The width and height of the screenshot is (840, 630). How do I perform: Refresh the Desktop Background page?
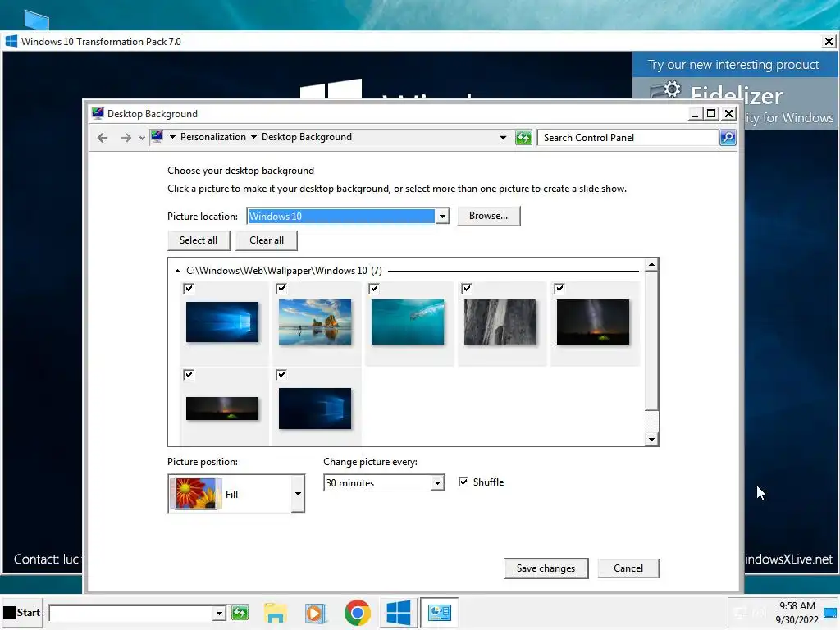coord(523,138)
